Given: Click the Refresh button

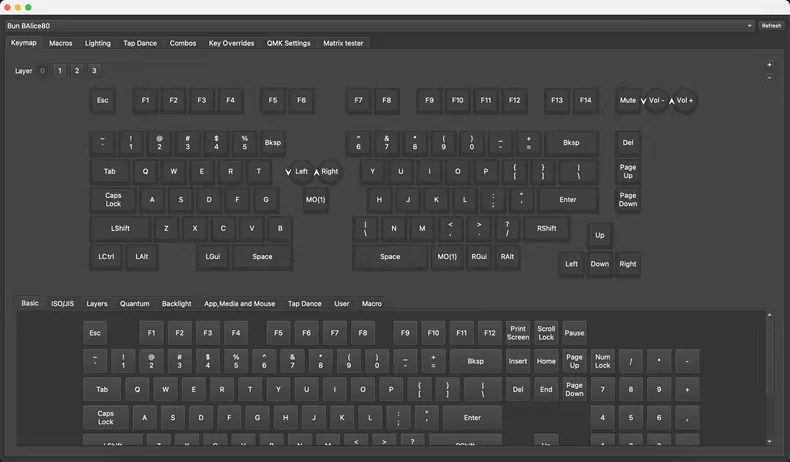Looking at the screenshot, I should click(771, 26).
